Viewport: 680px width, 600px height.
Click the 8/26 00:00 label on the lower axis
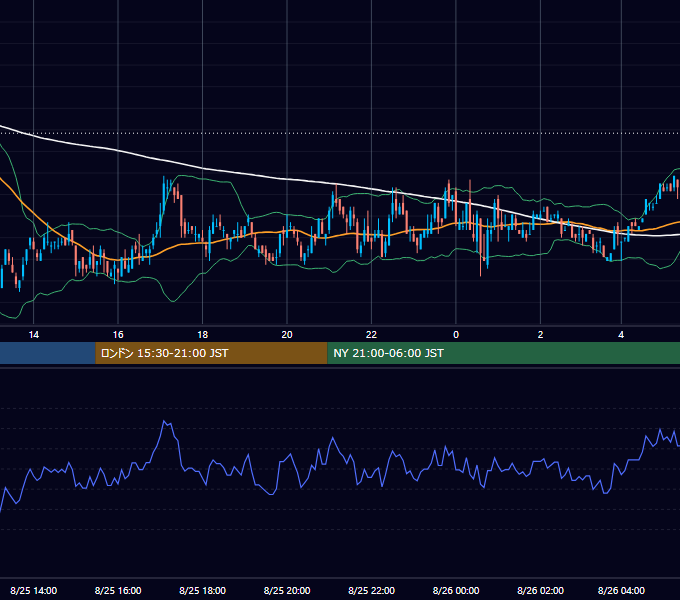point(456,590)
